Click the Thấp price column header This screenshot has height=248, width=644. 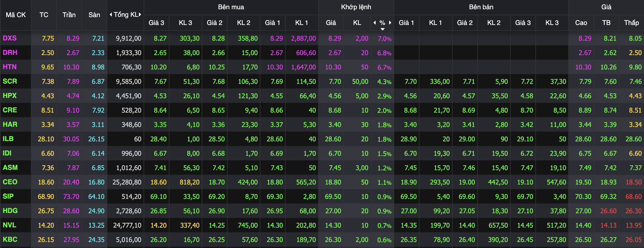631,23
